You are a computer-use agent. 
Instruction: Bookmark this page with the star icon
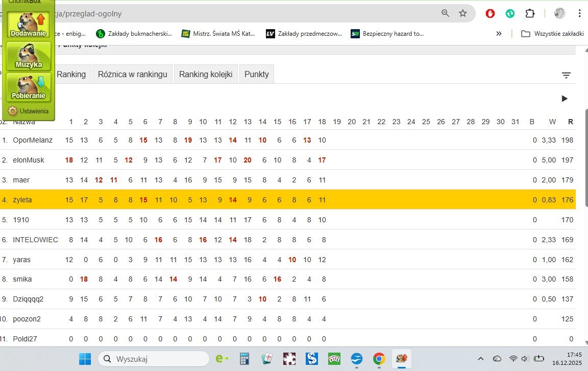pos(462,13)
